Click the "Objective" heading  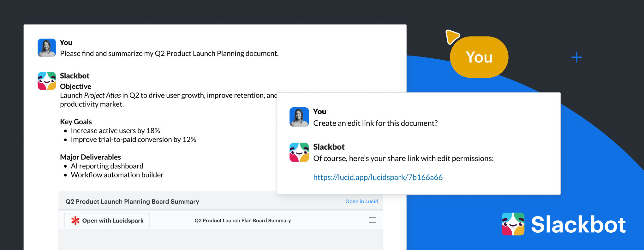point(76,86)
